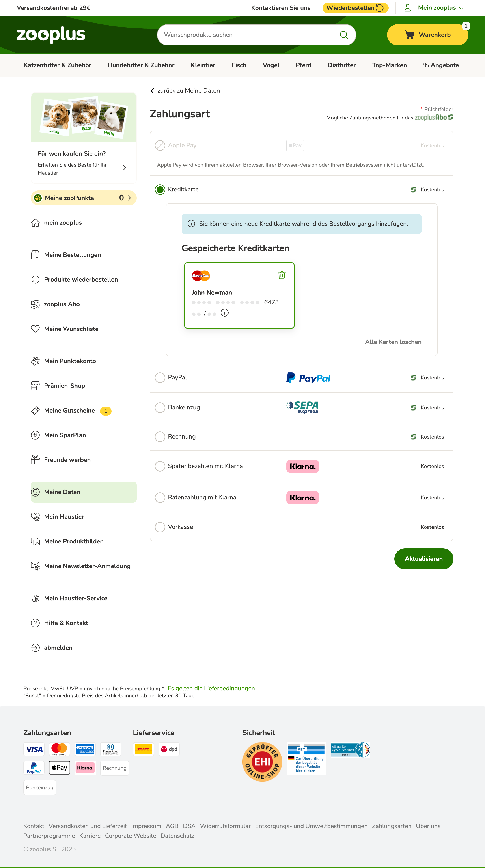Click the zooplus logo
The image size is (485, 868).
click(51, 34)
